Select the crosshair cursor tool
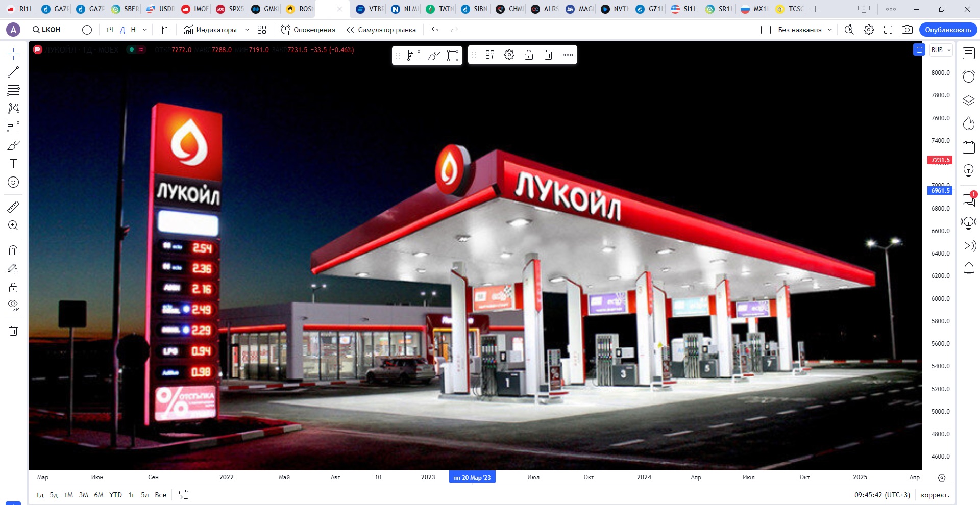This screenshot has width=980, height=505. coord(13,54)
